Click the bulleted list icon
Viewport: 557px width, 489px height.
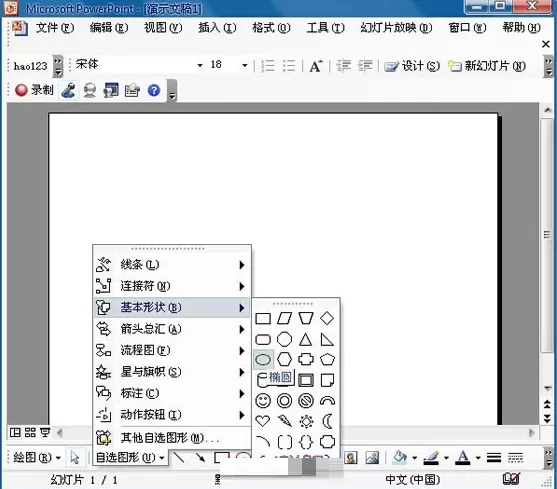click(x=289, y=66)
